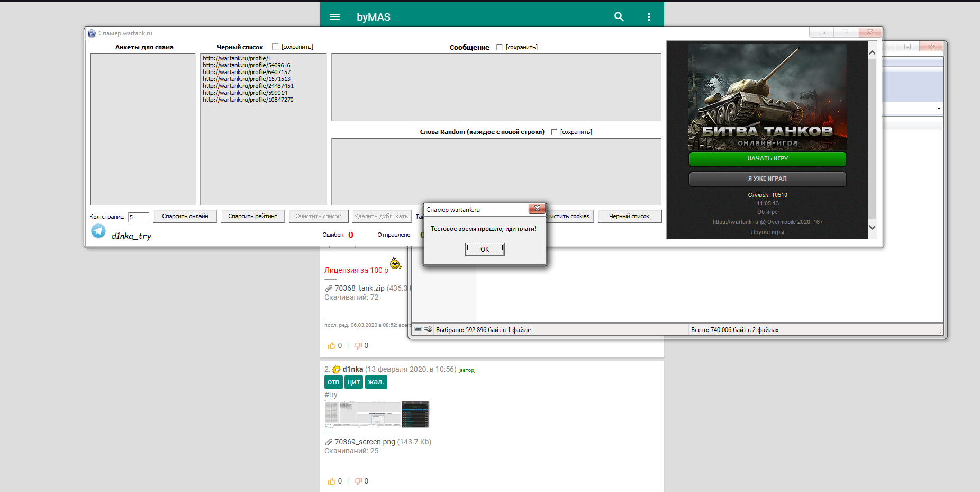Dislike the first post with thumbs-down
This screenshot has height=492, width=980.
point(358,346)
